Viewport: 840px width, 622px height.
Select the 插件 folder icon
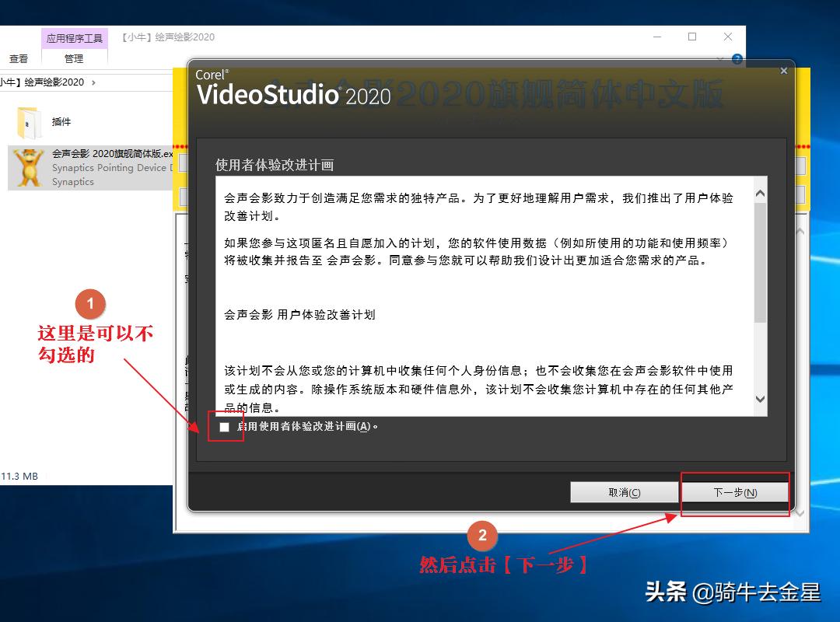click(28, 122)
